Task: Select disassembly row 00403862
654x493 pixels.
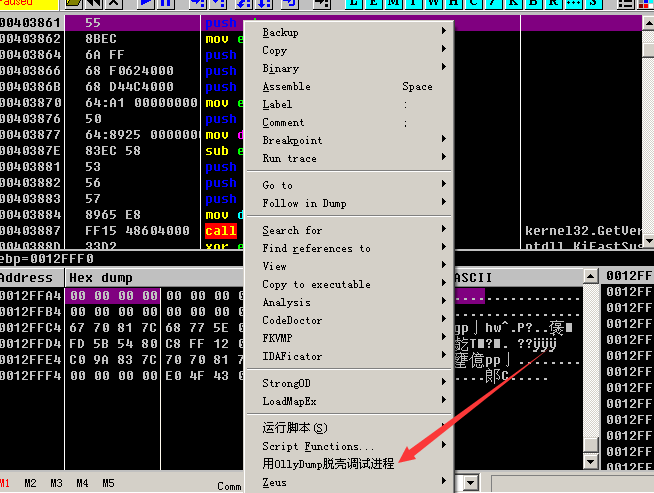Action: click(122, 39)
